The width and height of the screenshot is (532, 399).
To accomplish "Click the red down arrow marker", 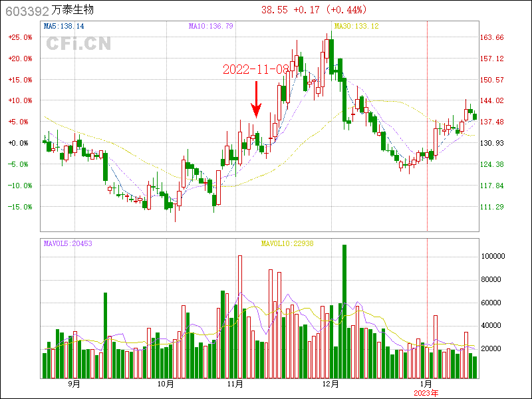I will pyautogui.click(x=256, y=100).
